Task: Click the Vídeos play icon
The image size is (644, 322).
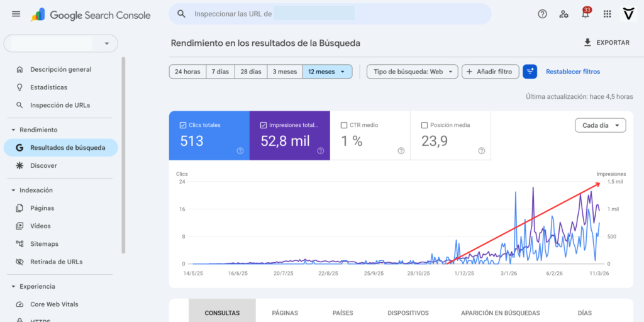Action: click(x=19, y=226)
